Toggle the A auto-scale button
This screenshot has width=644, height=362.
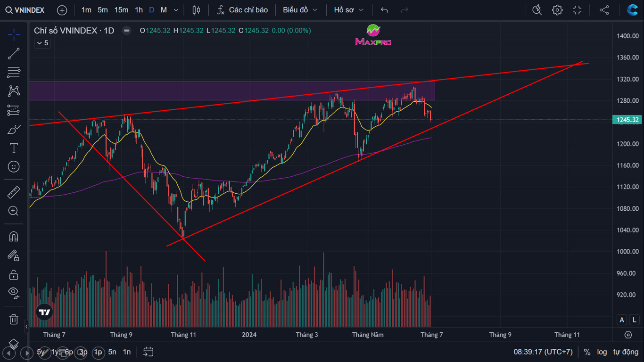pos(622,320)
